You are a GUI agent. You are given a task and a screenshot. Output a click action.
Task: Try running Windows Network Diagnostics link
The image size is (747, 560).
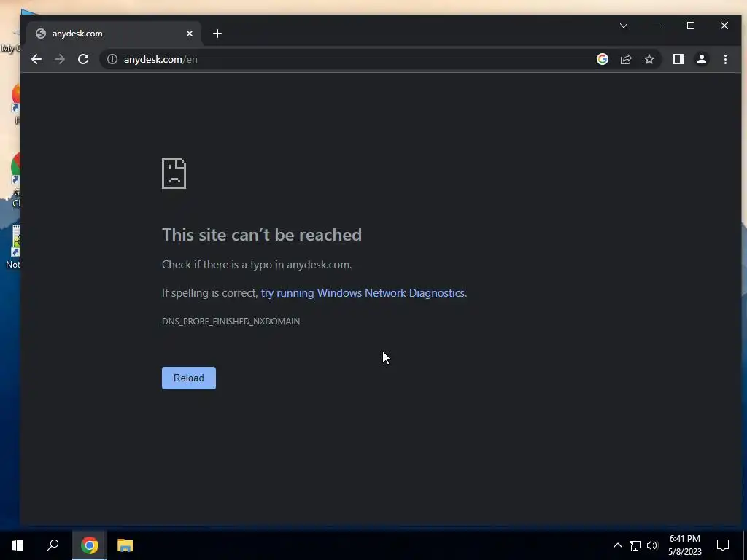coord(363,293)
